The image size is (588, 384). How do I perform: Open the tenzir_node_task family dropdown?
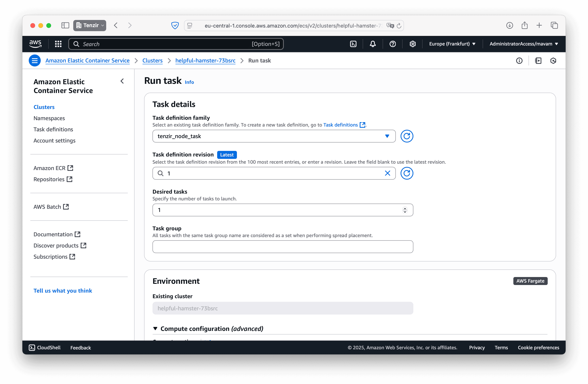pos(387,136)
